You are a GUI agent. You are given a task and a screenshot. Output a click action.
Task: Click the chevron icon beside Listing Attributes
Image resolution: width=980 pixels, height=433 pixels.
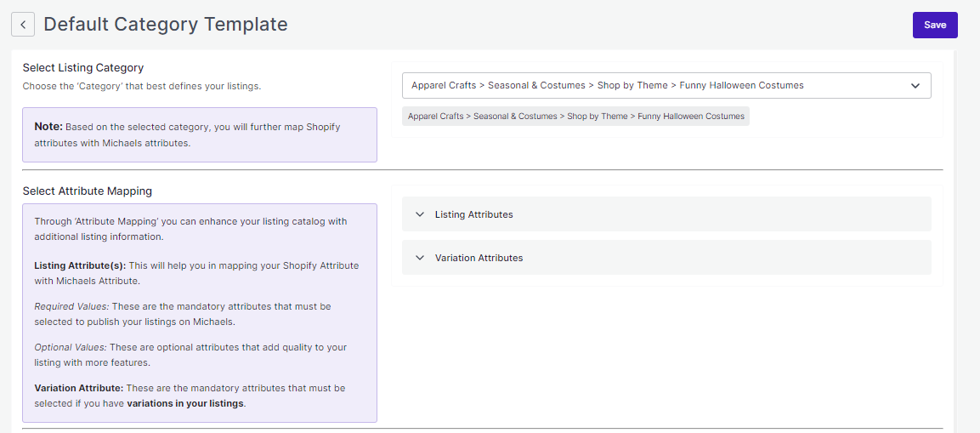coord(419,214)
